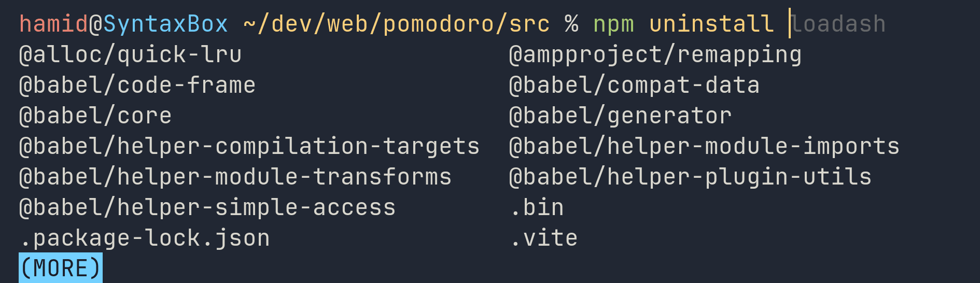Viewport: 980px width, 283px height.
Task: Click the SyntaxBox hostname in the prompt
Action: tap(165, 24)
